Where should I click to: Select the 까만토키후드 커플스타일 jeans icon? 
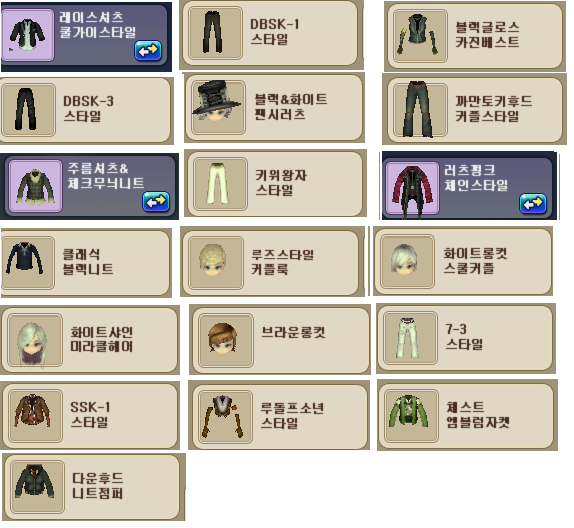(420, 109)
